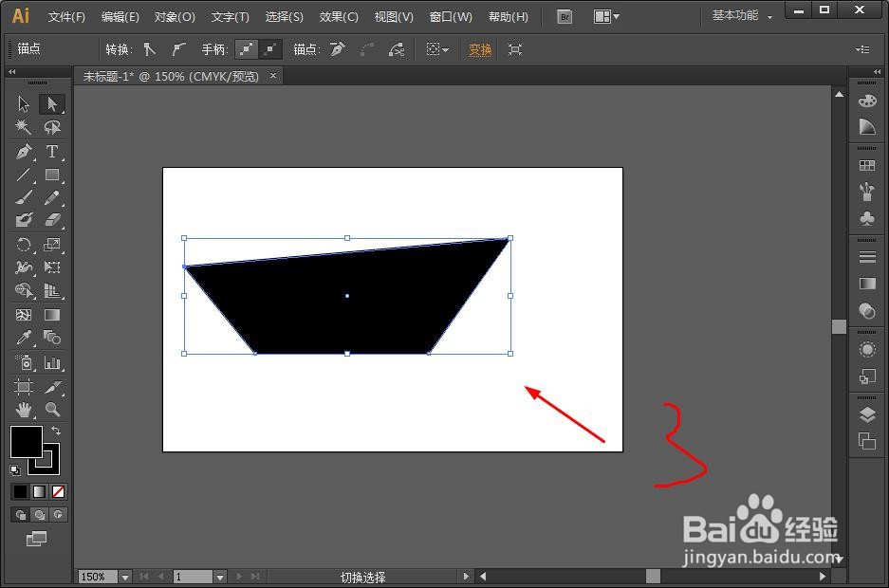Viewport: 889px width, 588px height.
Task: Click the Fill color swatch
Action: 26,442
